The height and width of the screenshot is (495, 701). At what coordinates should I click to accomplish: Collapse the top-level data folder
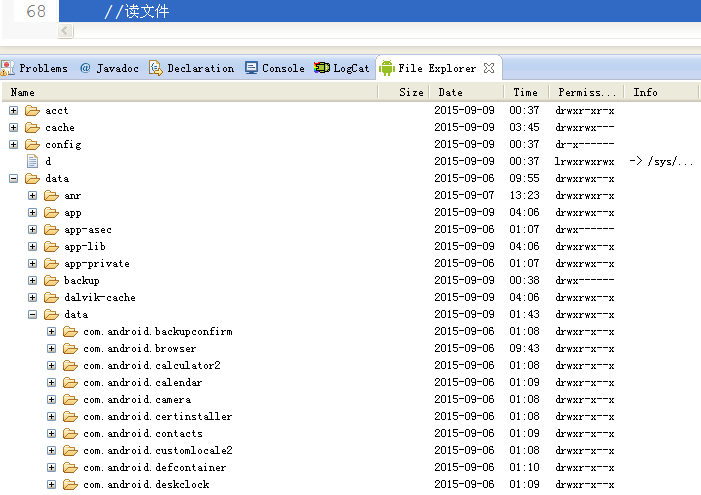(x=13, y=178)
